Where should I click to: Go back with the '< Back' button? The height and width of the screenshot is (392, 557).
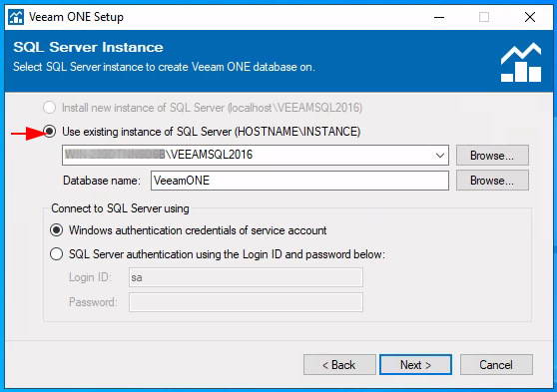(x=339, y=365)
